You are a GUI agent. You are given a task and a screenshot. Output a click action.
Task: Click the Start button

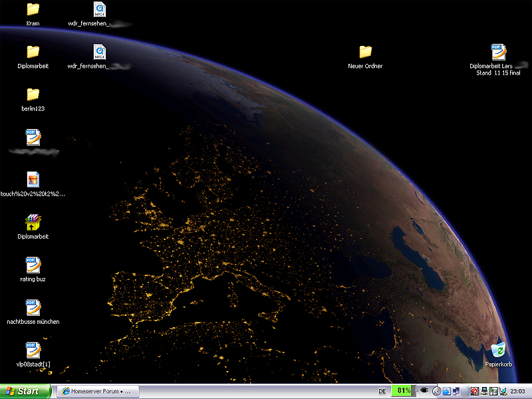click(25, 391)
